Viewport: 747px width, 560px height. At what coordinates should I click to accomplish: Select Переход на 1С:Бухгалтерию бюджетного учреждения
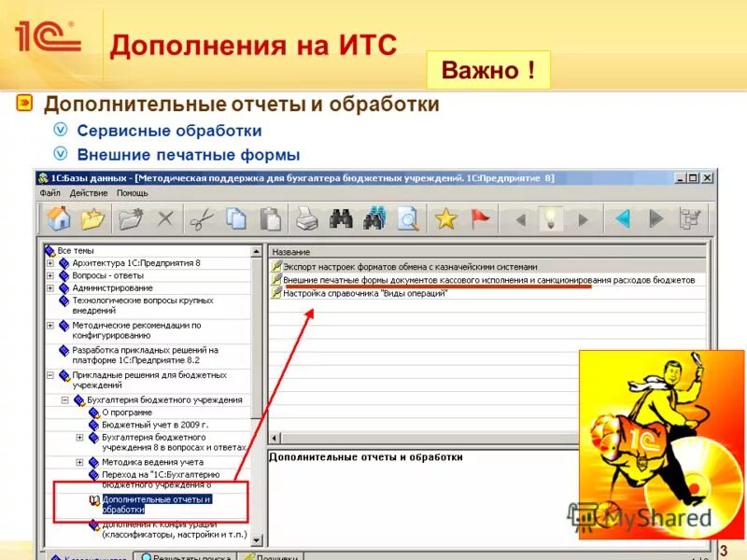[161, 480]
